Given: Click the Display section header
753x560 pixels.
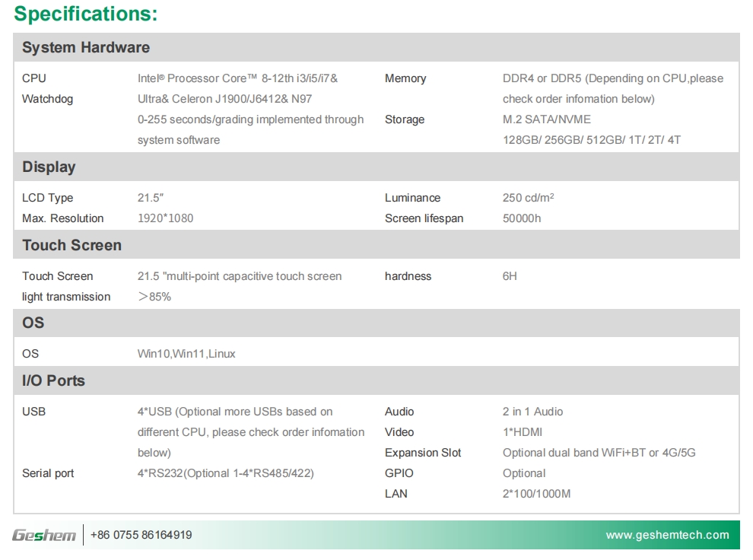Looking at the screenshot, I should pyautogui.click(x=49, y=167).
